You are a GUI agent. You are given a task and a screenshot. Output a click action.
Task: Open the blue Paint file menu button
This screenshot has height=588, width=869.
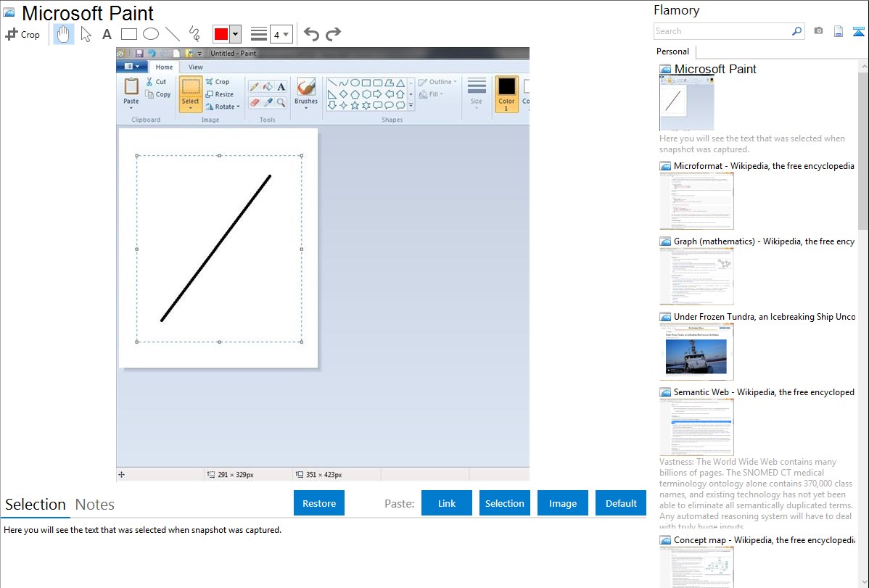pos(131,67)
